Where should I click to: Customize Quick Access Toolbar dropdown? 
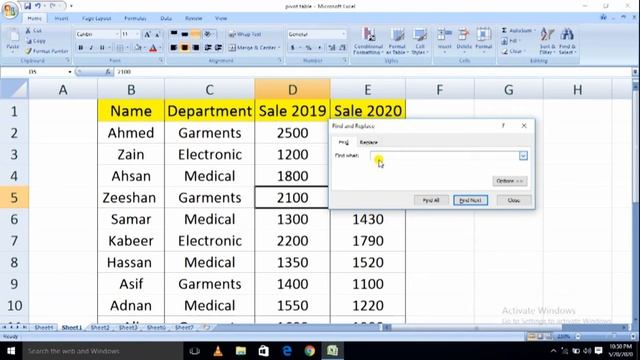71,6
